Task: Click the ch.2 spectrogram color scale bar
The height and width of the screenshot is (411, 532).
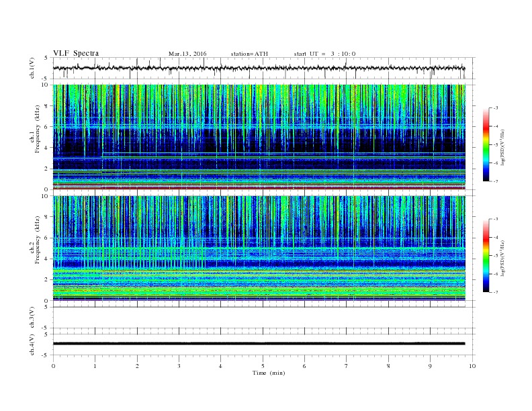Action: (x=486, y=255)
